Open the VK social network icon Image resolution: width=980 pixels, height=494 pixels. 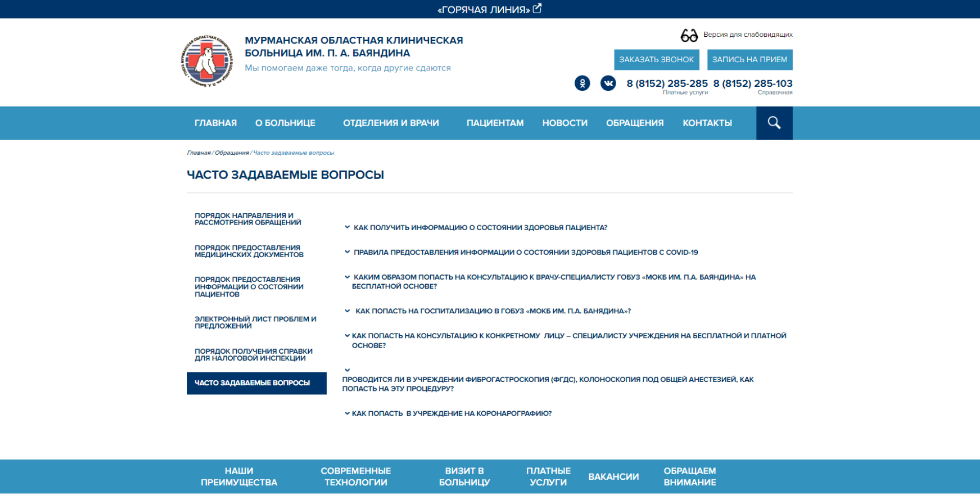pyautogui.click(x=608, y=83)
